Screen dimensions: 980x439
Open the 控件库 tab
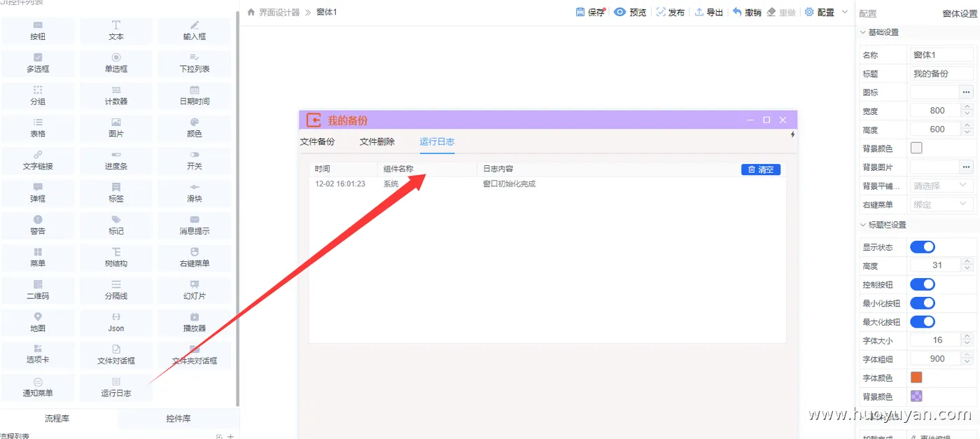[x=178, y=419]
